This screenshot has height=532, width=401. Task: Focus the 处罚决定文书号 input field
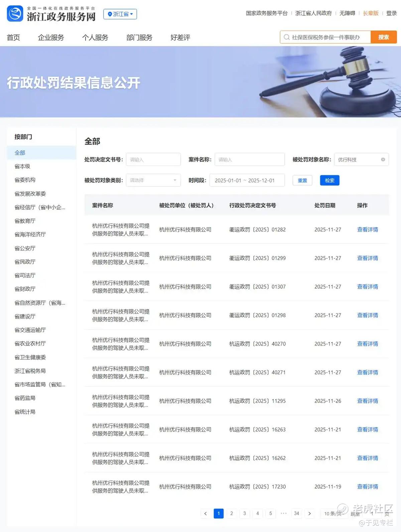pyautogui.click(x=153, y=160)
